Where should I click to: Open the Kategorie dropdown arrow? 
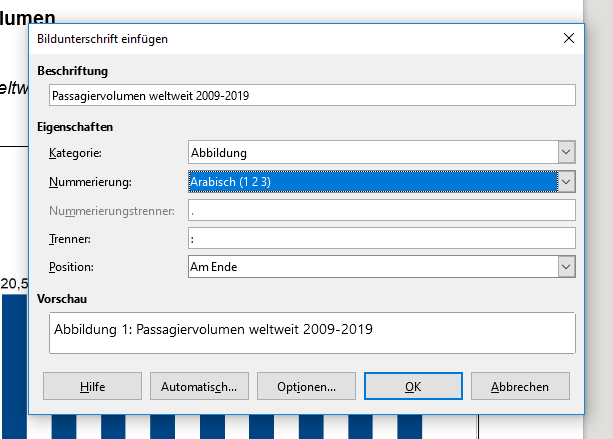pos(566,152)
